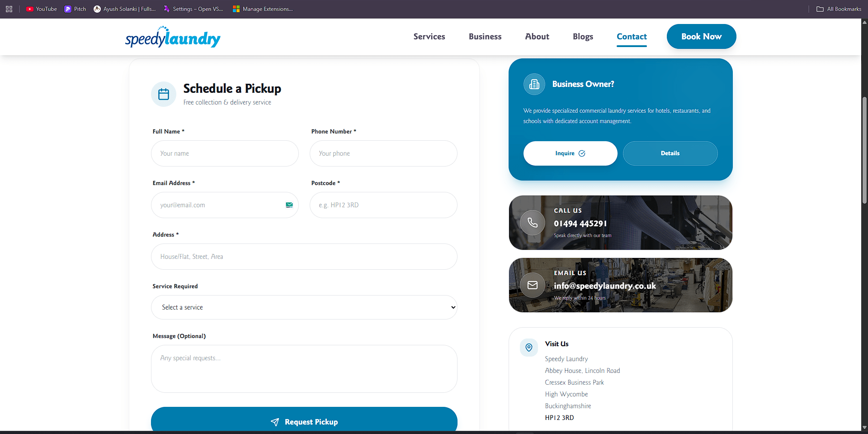Image resolution: width=868 pixels, height=434 pixels.
Task: Expand the Select a service dropdown
Action: pyautogui.click(x=304, y=307)
